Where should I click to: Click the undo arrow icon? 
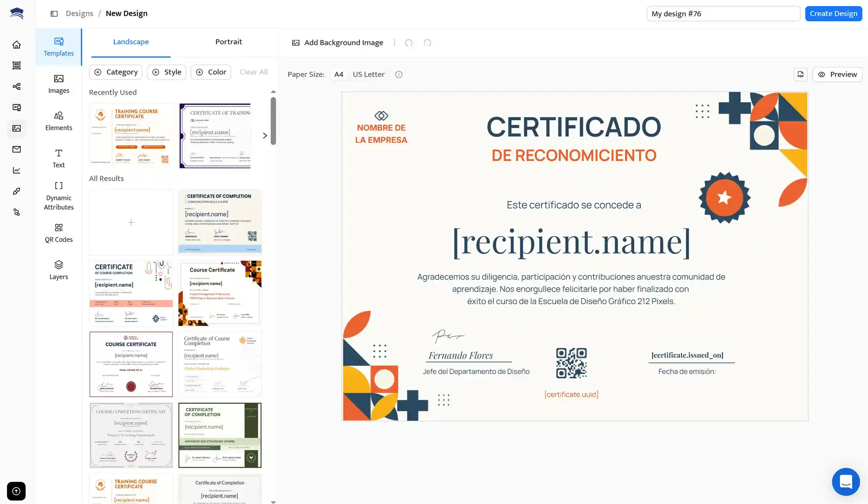click(x=408, y=43)
